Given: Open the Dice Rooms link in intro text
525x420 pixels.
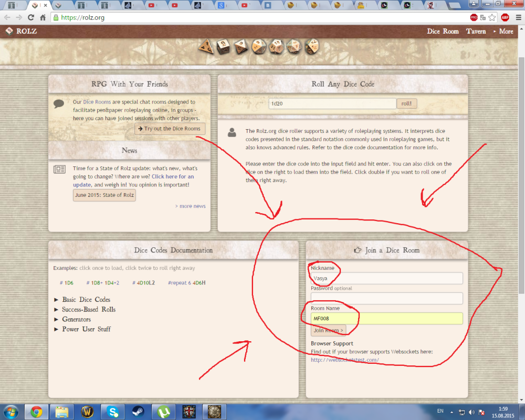Looking at the screenshot, I should 97,102.
